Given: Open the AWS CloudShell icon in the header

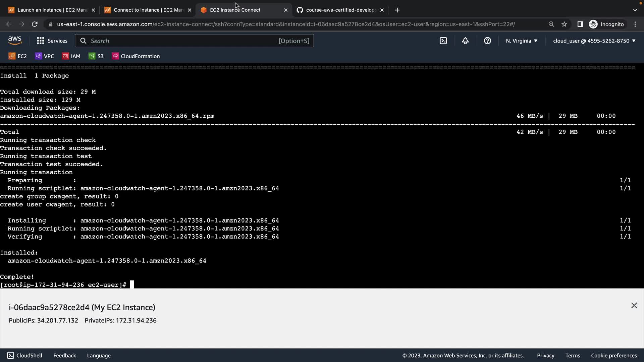Looking at the screenshot, I should click(x=443, y=41).
